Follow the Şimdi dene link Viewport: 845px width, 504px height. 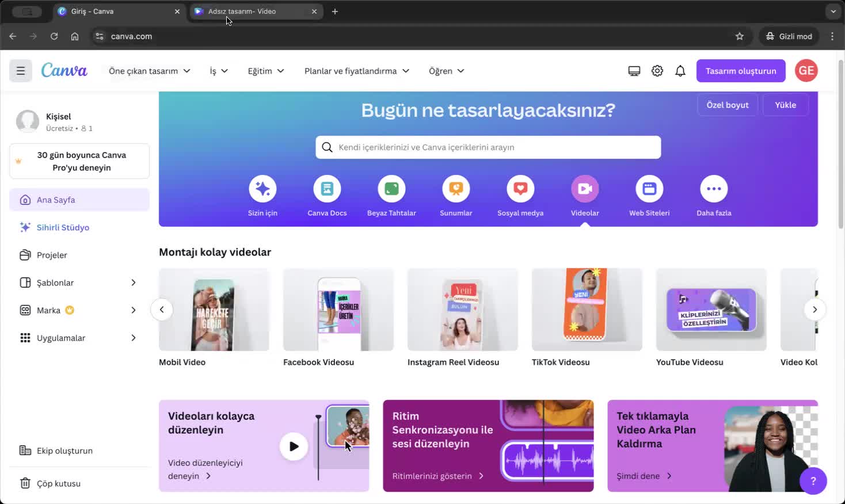(644, 476)
